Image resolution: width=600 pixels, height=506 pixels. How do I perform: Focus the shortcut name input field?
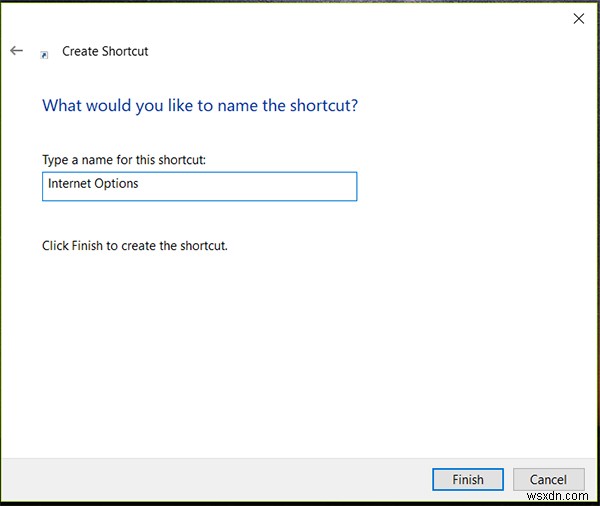(x=199, y=186)
